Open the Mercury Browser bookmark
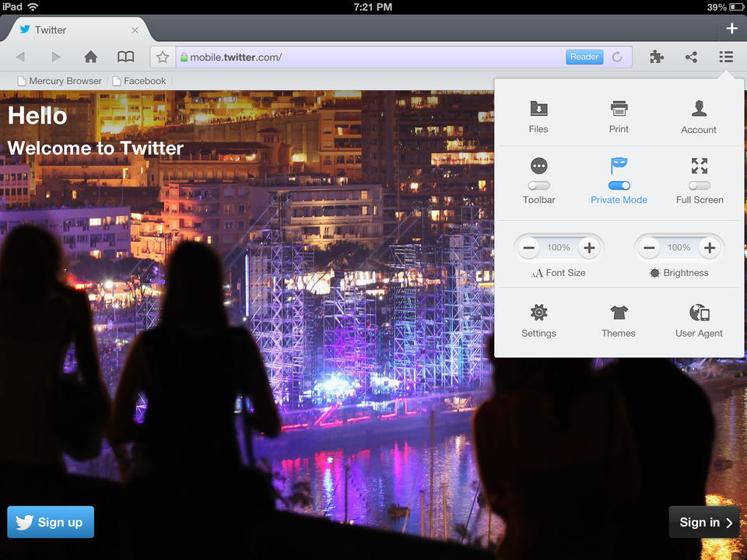This screenshot has height=560, width=747. tap(60, 81)
